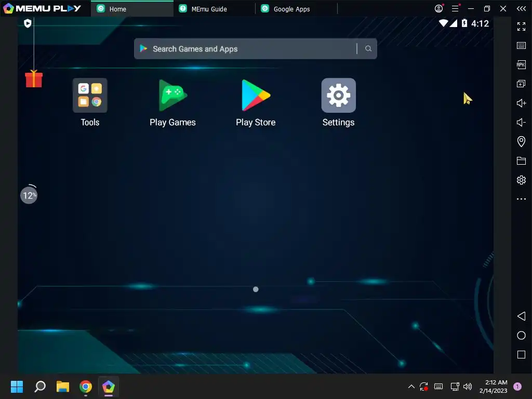
Task: Click the red gift box icon
Action: click(x=34, y=79)
